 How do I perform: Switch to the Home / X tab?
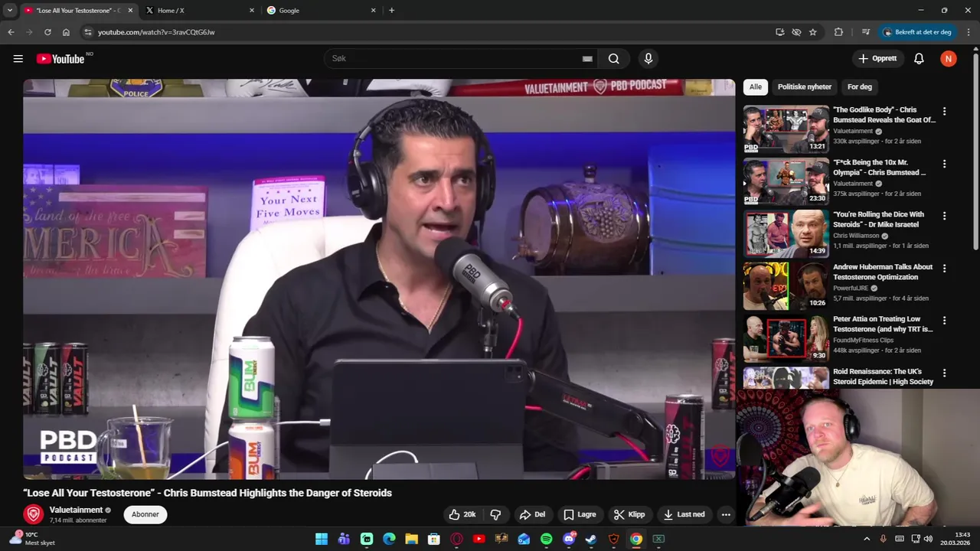tap(201, 10)
